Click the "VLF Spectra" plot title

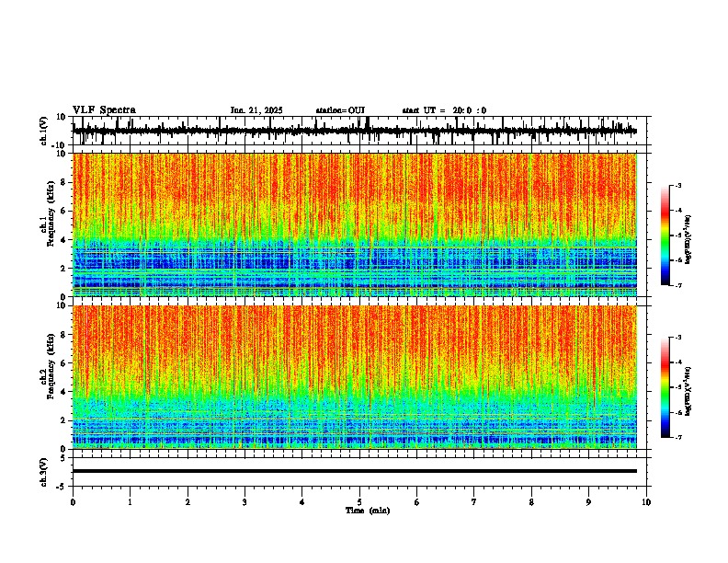tap(104, 110)
